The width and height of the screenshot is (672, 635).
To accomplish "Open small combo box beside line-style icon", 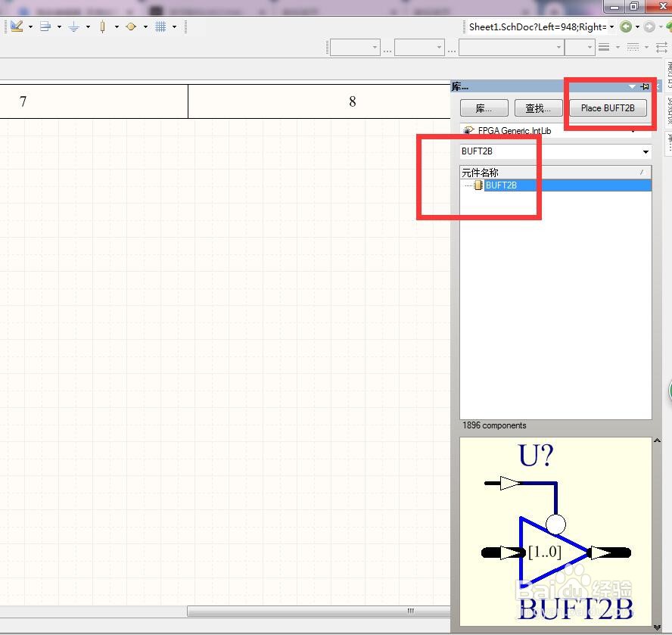I will pos(580,47).
